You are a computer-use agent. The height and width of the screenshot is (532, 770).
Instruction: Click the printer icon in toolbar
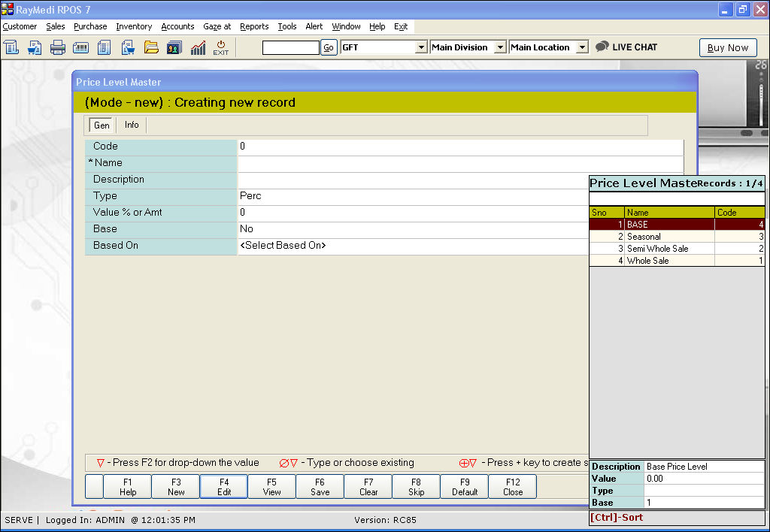[x=58, y=47]
